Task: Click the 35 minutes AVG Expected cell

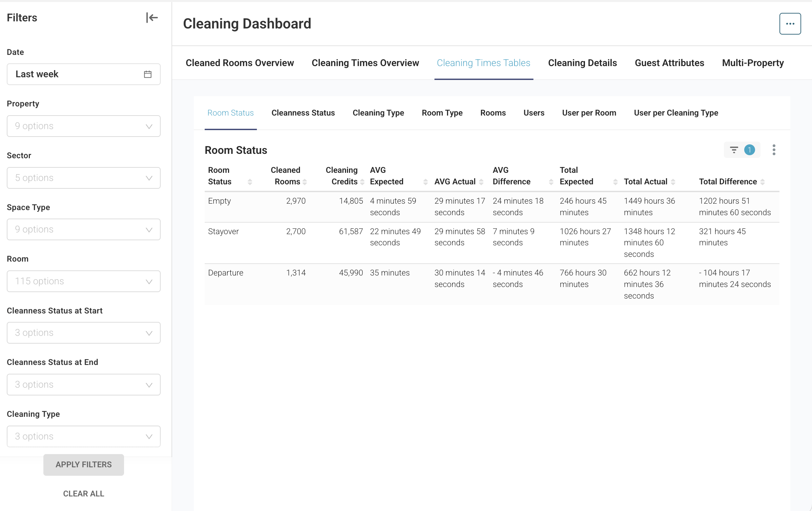Action: point(390,273)
